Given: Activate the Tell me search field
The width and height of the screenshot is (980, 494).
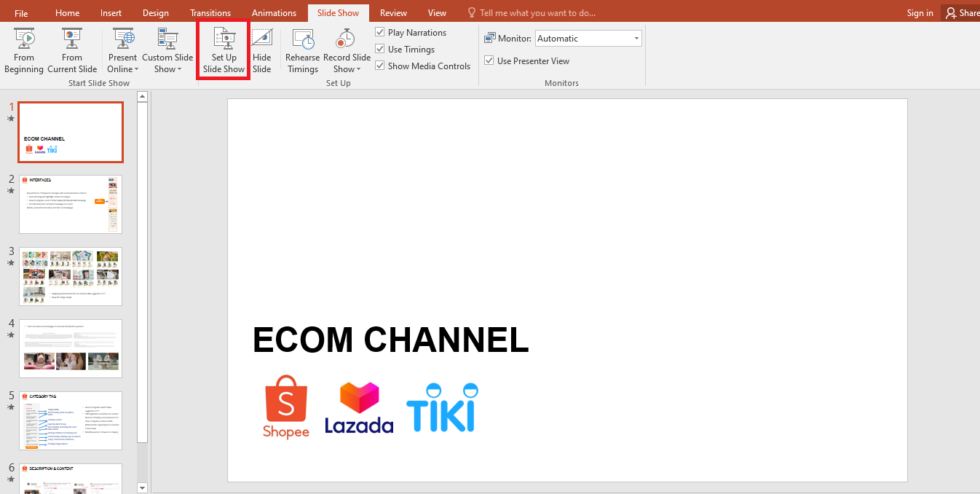Looking at the screenshot, I should 537,12.
